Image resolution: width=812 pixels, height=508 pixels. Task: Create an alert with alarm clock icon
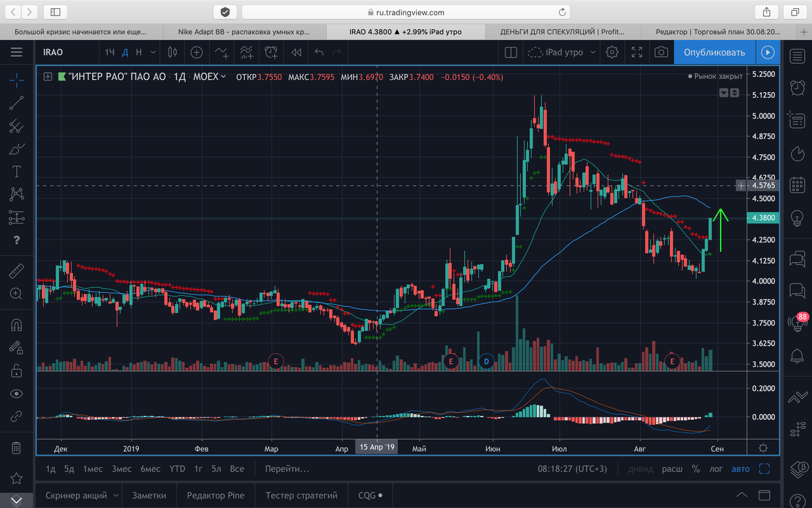(271, 52)
